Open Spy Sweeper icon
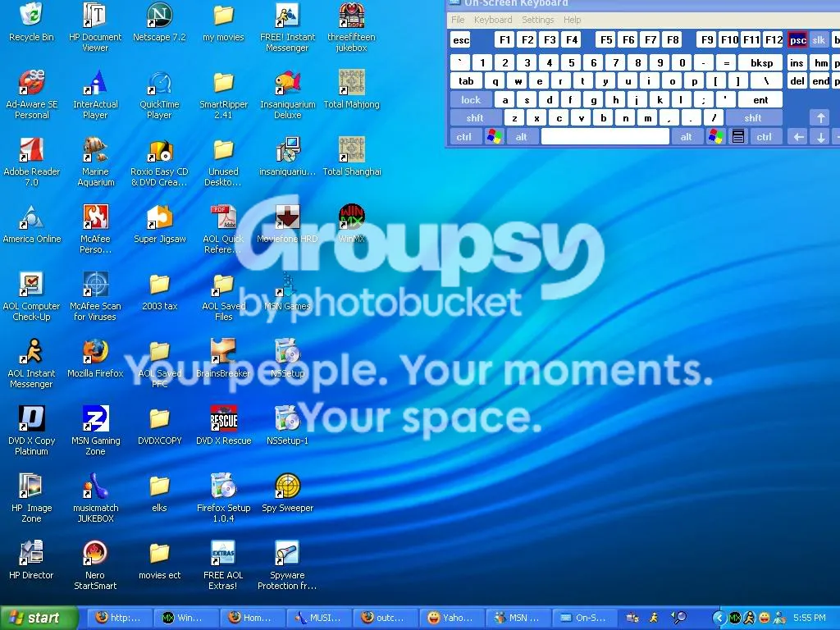Screen dimensions: 840x630 click(288, 493)
